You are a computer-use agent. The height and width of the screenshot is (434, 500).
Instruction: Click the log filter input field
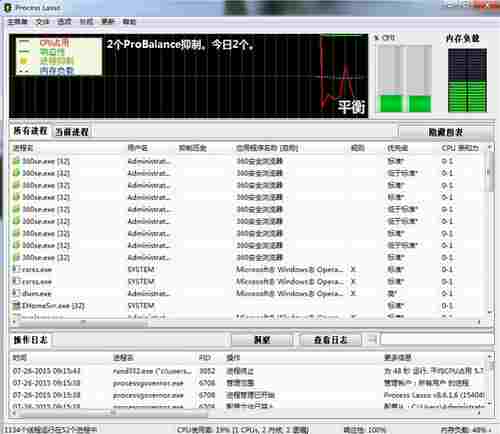[437, 340]
